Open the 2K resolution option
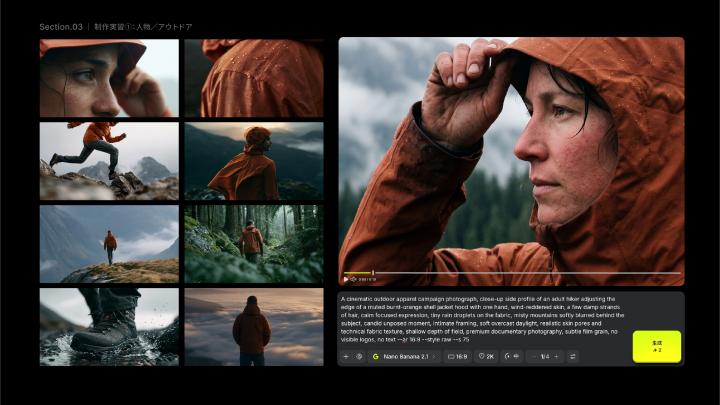This screenshot has height=405, width=720. point(486,356)
